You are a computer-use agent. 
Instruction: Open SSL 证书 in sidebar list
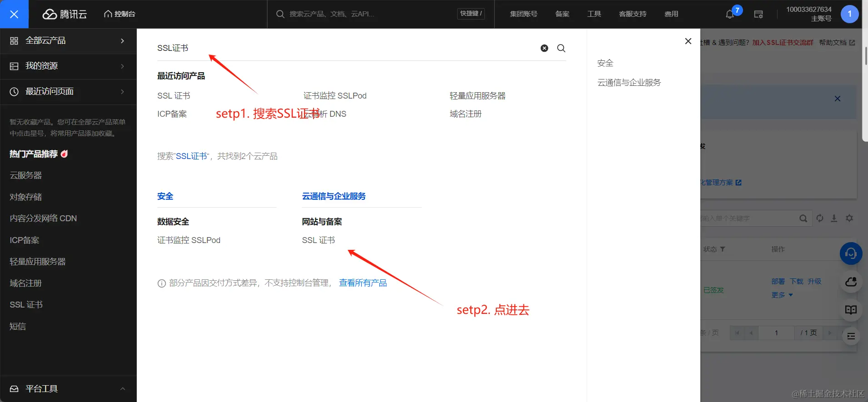26,305
